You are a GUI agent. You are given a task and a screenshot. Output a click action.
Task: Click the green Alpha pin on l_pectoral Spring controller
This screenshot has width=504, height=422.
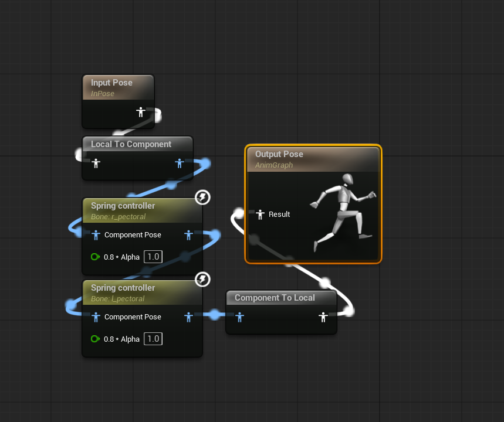tap(95, 339)
